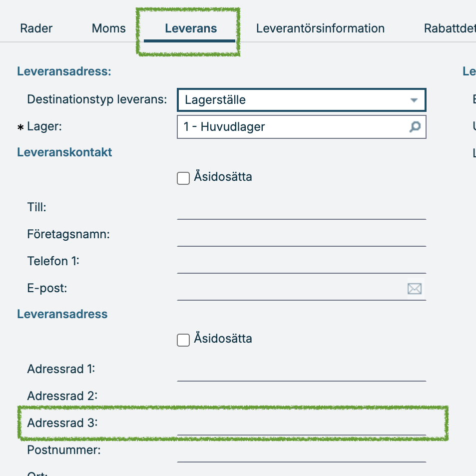476x476 pixels.
Task: Open the partially visible Rabattdetaljer tab
Action: coord(450,28)
